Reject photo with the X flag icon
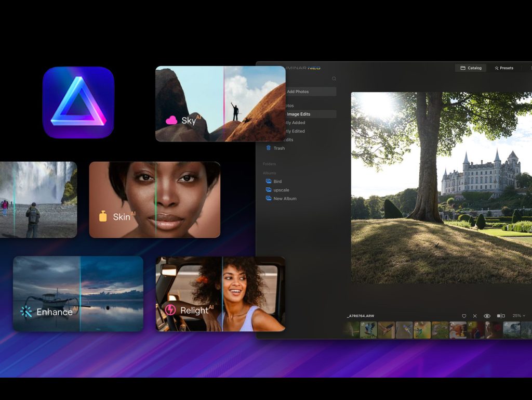Screen dimensions: 532x400 [x=475, y=316]
